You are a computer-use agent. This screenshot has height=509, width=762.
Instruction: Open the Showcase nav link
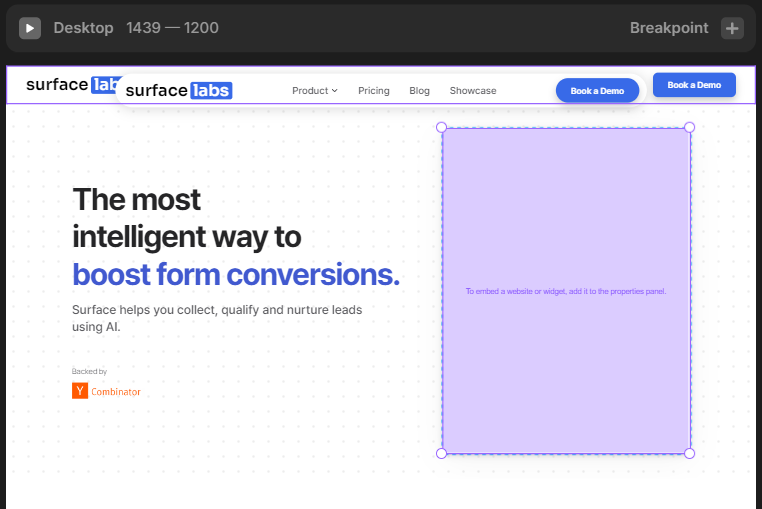pyautogui.click(x=473, y=91)
